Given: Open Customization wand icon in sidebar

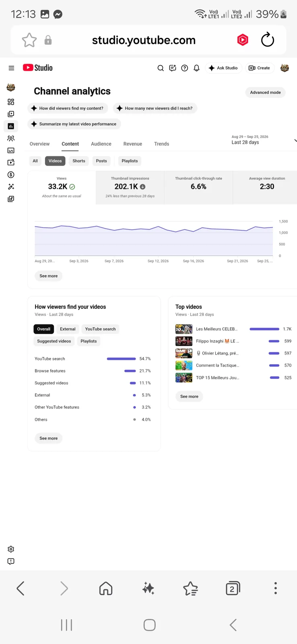Looking at the screenshot, I should click(x=11, y=187).
